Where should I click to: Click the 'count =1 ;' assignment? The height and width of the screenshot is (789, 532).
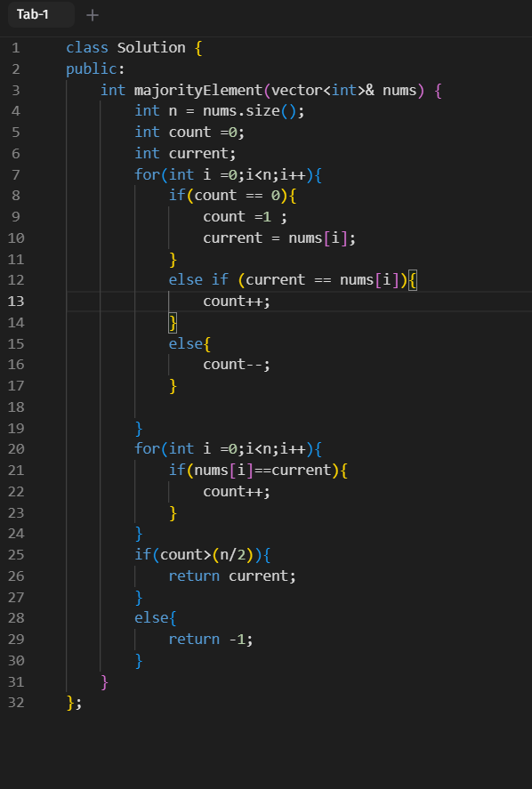click(246, 217)
